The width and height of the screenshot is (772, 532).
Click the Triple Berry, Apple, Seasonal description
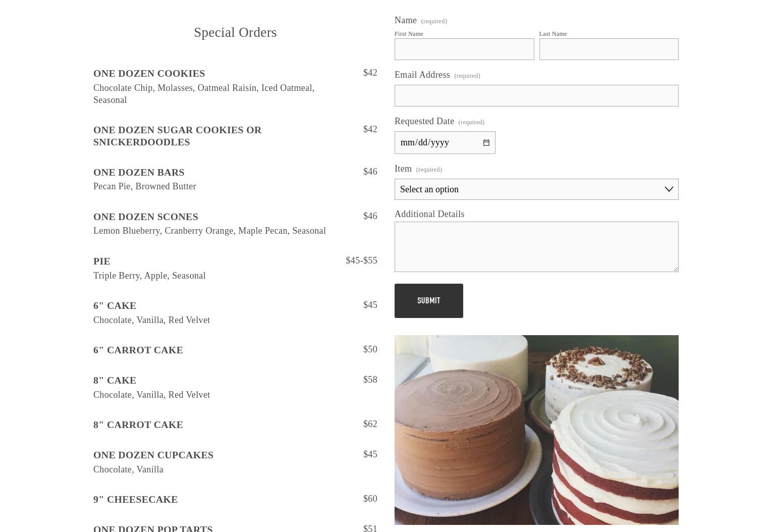point(149,276)
